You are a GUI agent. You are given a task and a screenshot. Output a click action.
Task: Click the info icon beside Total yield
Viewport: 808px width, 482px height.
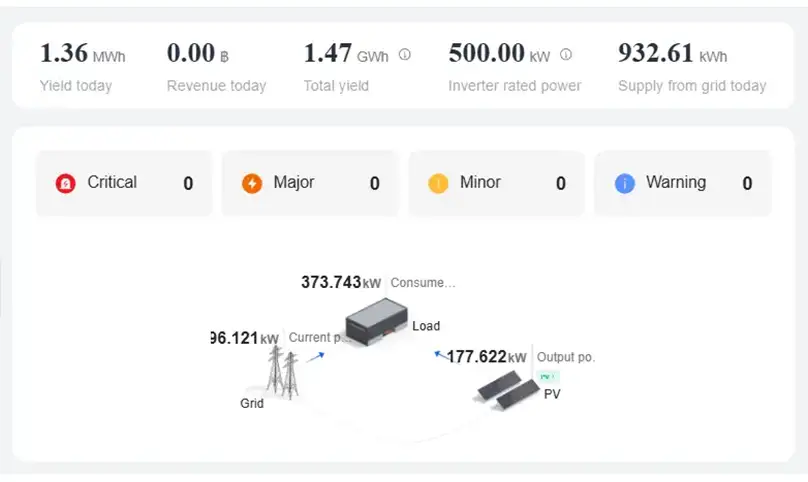pos(405,54)
